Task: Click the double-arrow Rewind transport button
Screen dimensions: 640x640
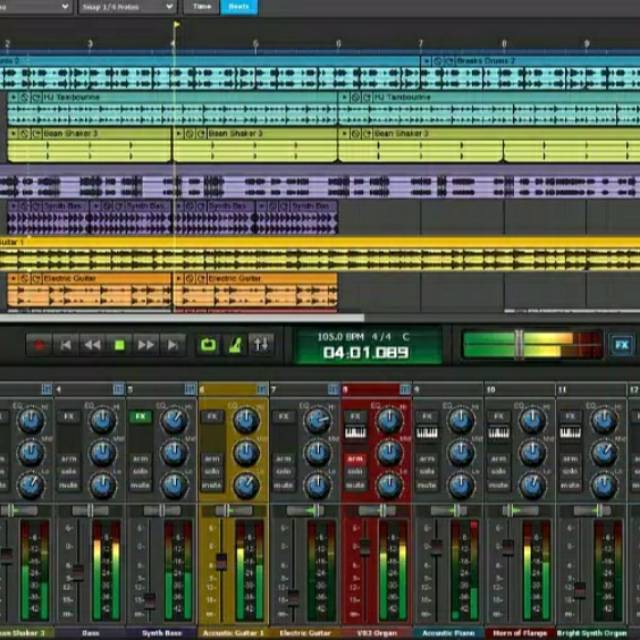Action: click(x=92, y=345)
